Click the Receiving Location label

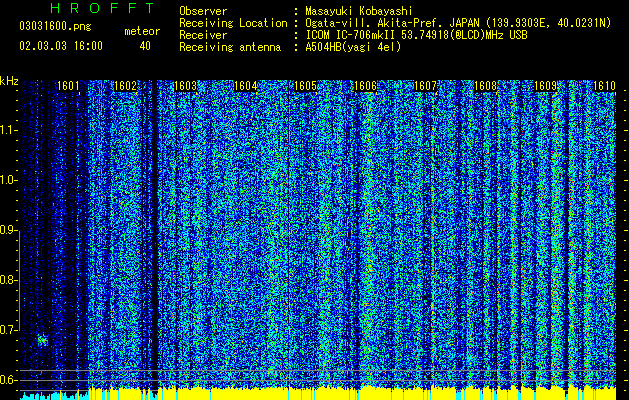tap(233, 23)
